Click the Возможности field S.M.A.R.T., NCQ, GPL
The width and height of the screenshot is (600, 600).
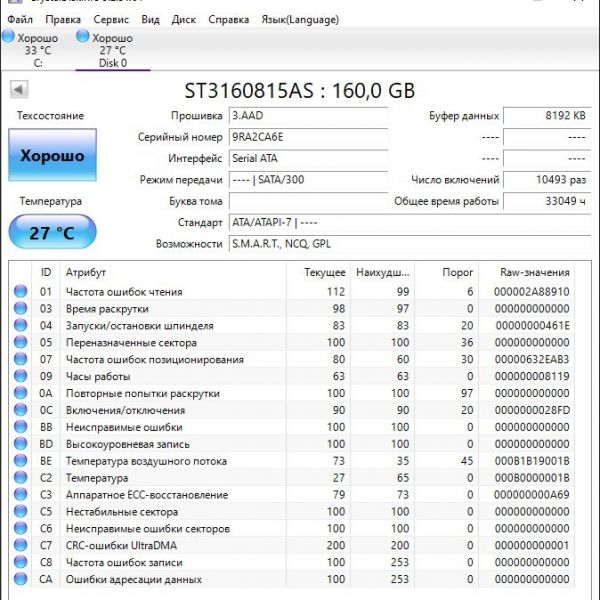pyautogui.click(x=410, y=244)
